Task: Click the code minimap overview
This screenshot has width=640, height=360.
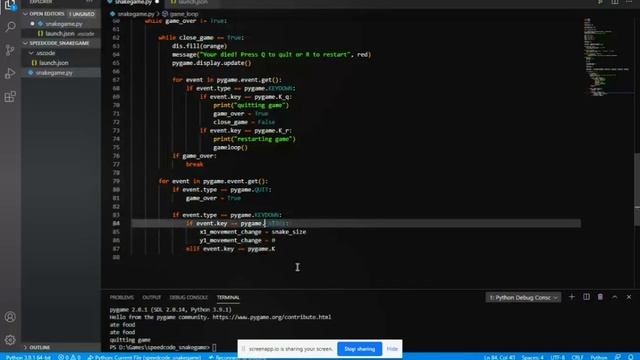Action: click(x=606, y=57)
